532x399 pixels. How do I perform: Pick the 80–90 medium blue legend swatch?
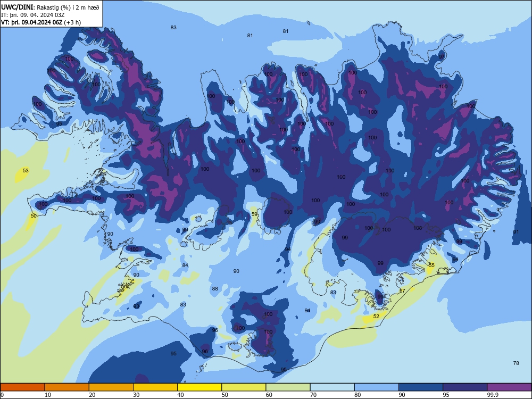(x=377, y=387)
